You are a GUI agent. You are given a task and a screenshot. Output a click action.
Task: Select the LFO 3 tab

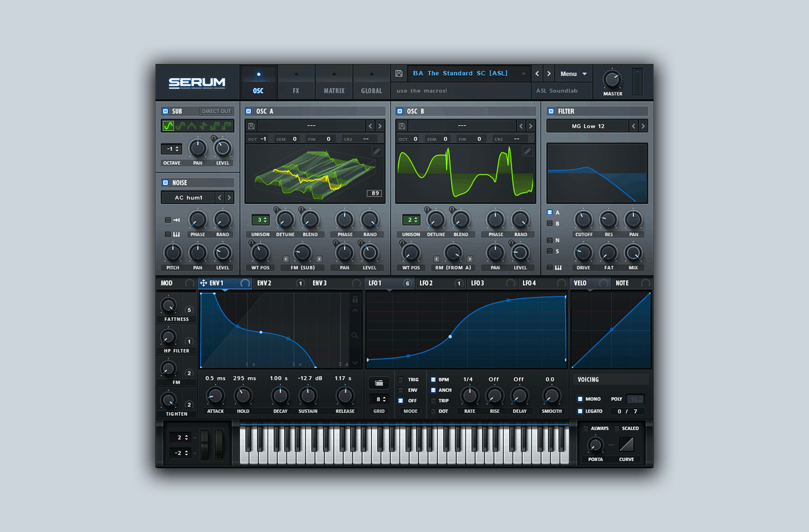(x=492, y=283)
